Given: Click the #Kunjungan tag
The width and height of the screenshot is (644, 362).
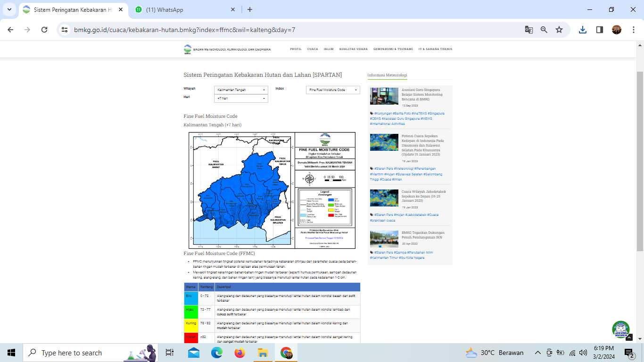Looking at the screenshot, I should [383, 113].
